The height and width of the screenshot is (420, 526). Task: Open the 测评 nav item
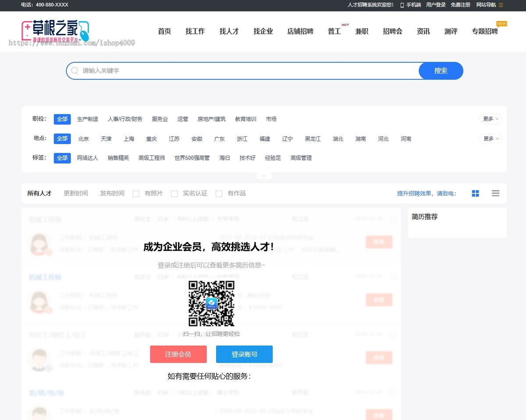[451, 31]
